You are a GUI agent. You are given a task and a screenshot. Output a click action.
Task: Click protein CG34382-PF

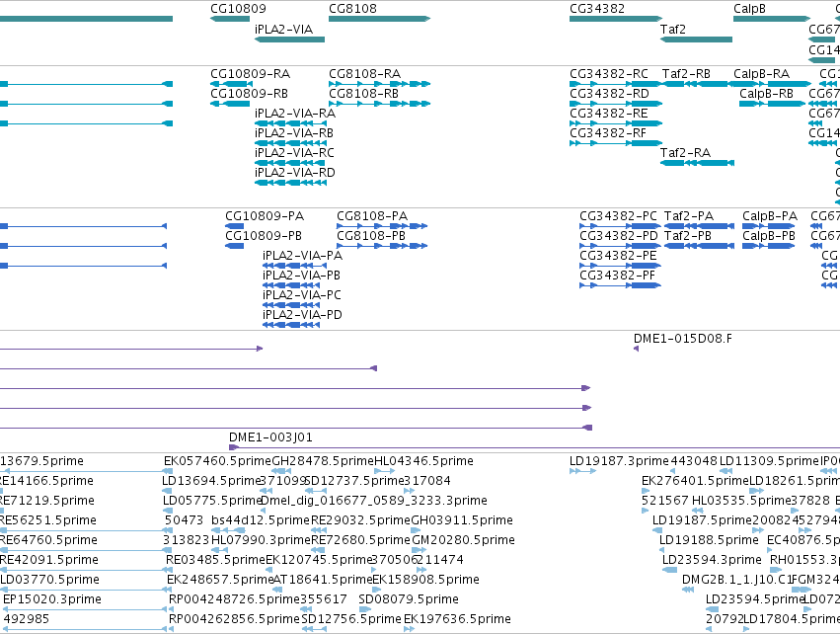(x=618, y=276)
